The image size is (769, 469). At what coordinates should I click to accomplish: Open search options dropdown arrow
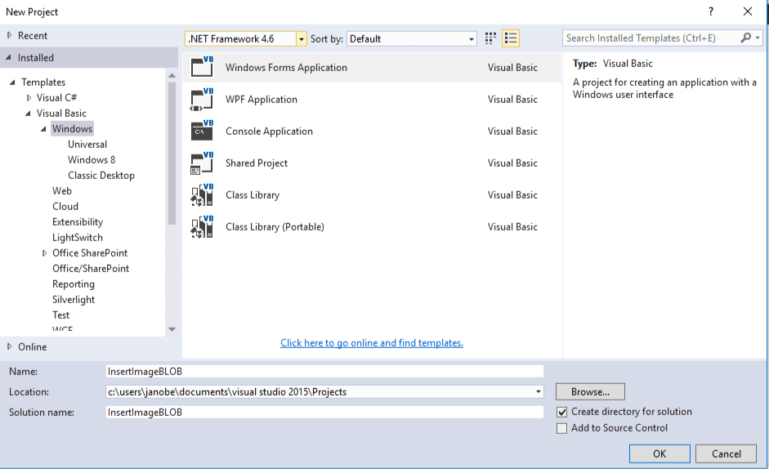(x=758, y=38)
